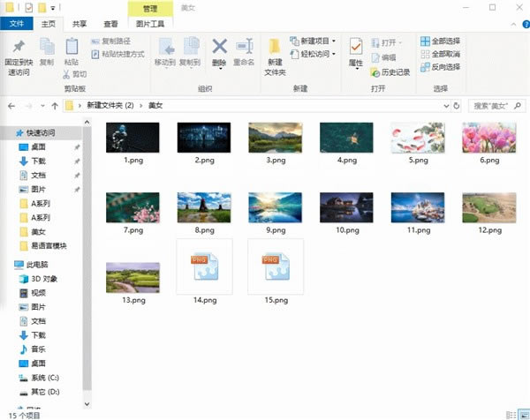Go back with the left arrow
This screenshot has width=530, height=420.
11,106
